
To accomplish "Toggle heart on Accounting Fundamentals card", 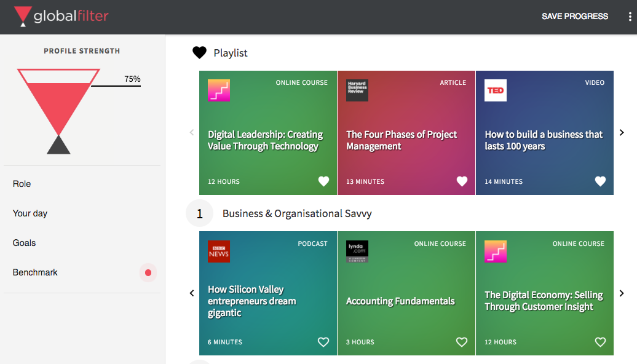I will click(x=462, y=342).
